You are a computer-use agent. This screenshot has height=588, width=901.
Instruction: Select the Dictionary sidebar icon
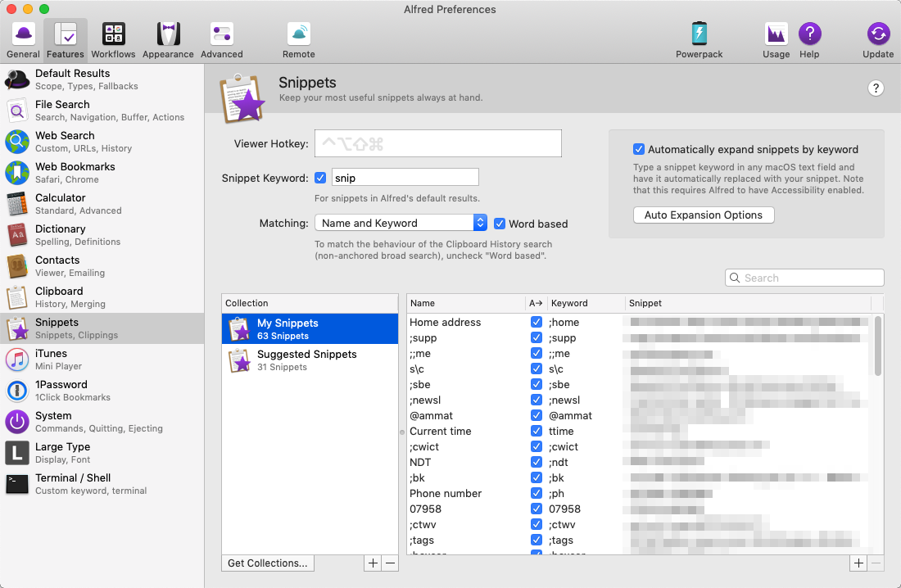[17, 234]
